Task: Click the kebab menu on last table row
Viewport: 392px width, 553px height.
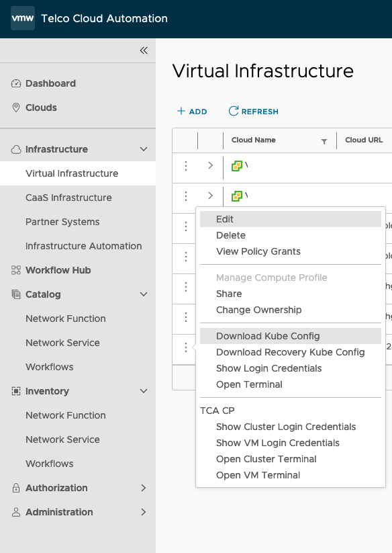Action: (186, 348)
